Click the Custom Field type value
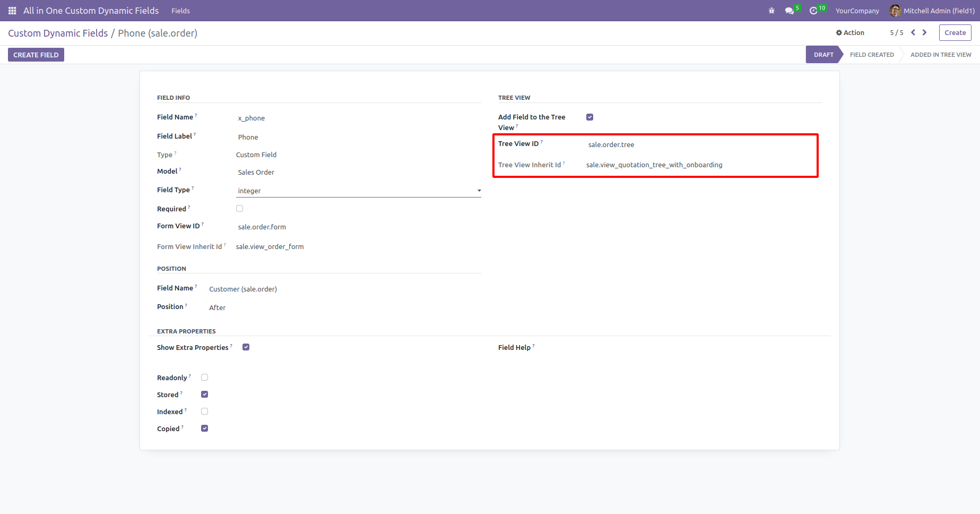Viewport: 980px width, 514px height. pos(256,155)
